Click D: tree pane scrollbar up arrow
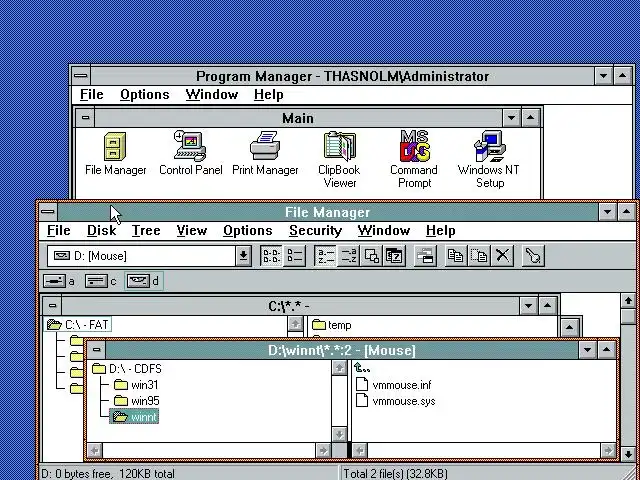 click(339, 368)
